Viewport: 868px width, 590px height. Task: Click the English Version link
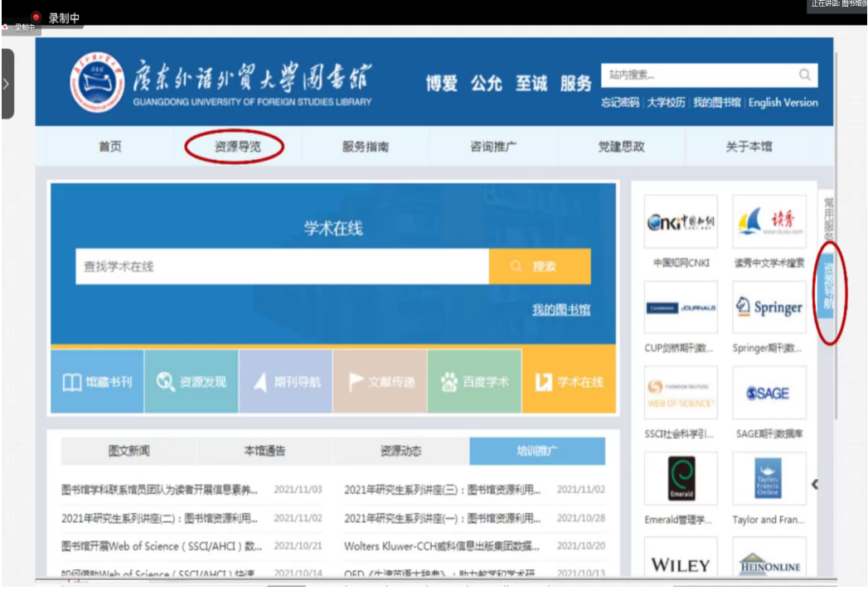pyautogui.click(x=783, y=103)
